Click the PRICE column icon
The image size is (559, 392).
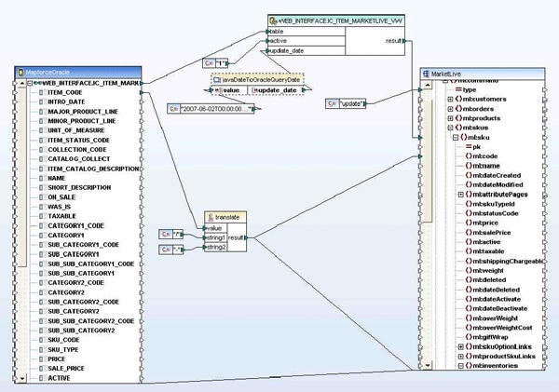pyautogui.click(x=43, y=359)
